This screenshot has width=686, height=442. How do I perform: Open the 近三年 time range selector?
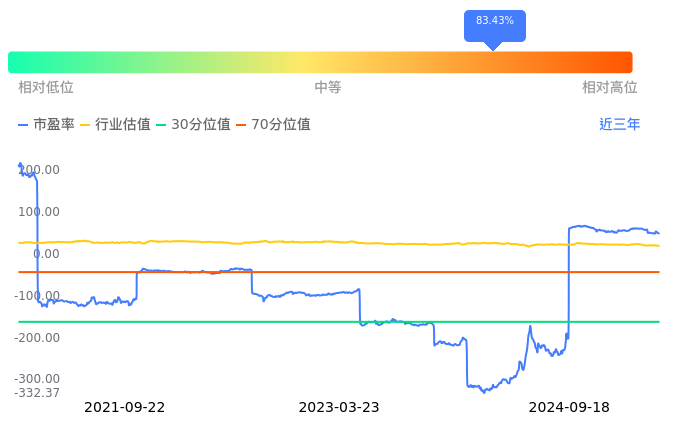[x=619, y=125]
